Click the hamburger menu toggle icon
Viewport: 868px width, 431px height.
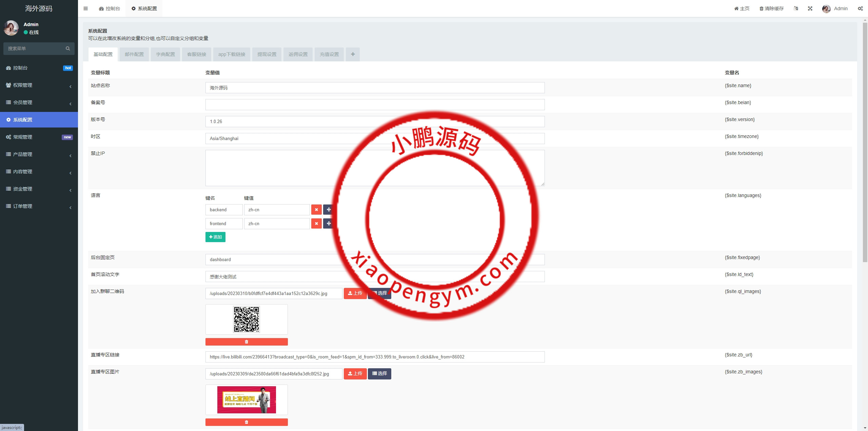(85, 8)
